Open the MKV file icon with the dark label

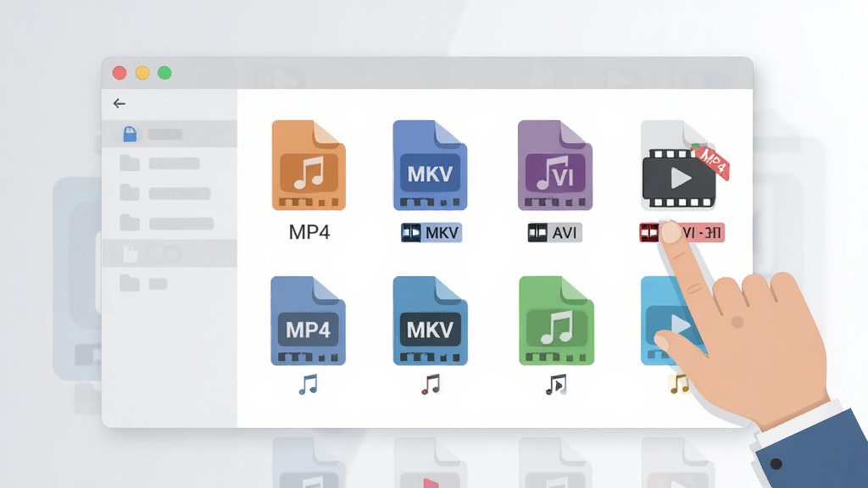[x=430, y=321]
